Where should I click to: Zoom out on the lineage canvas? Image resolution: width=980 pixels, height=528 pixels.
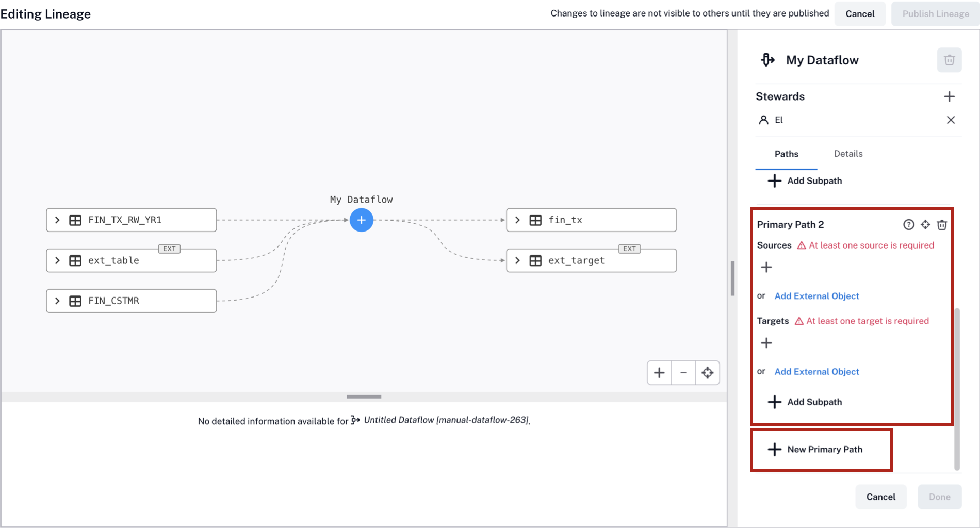683,373
